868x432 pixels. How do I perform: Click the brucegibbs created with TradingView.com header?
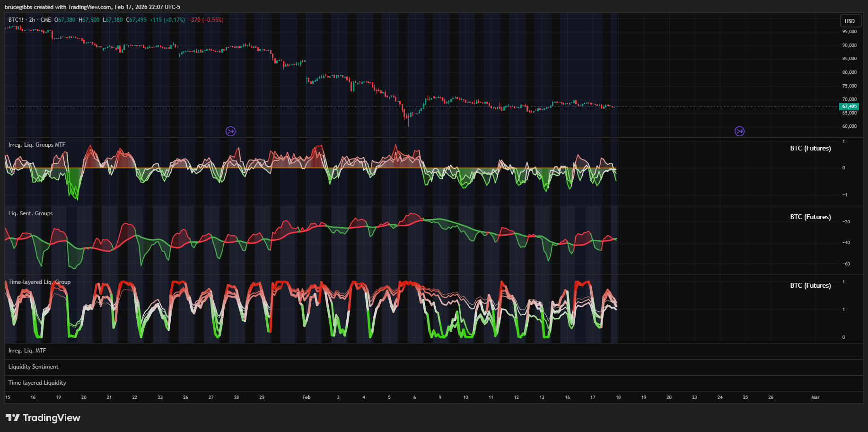pos(92,7)
